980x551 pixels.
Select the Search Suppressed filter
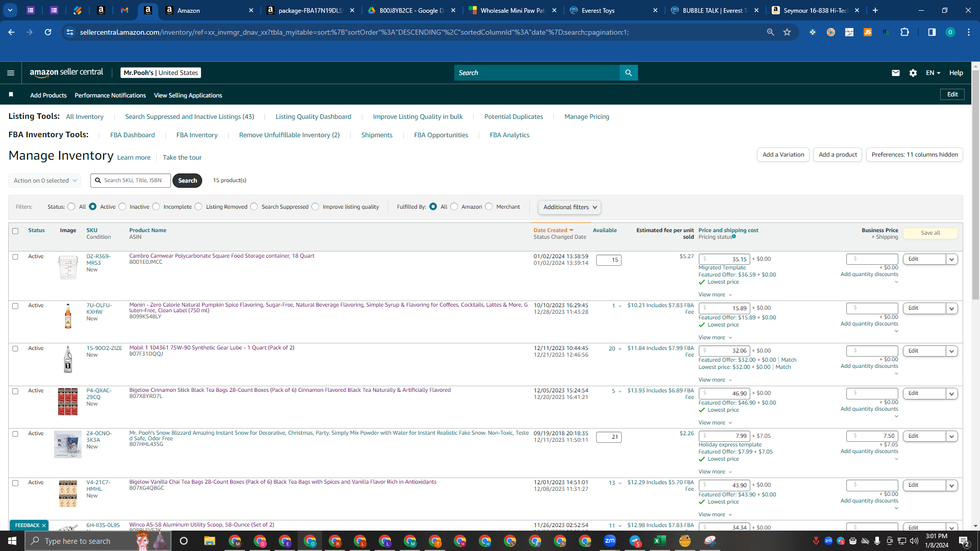[254, 207]
